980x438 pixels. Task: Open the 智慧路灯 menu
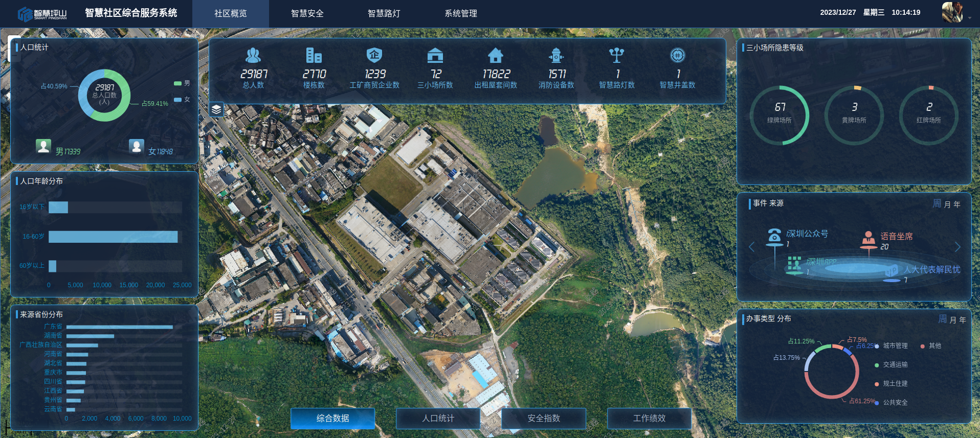point(384,14)
